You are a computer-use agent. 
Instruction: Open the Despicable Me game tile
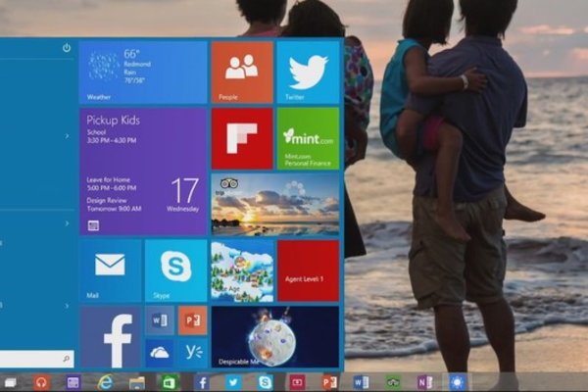point(275,337)
